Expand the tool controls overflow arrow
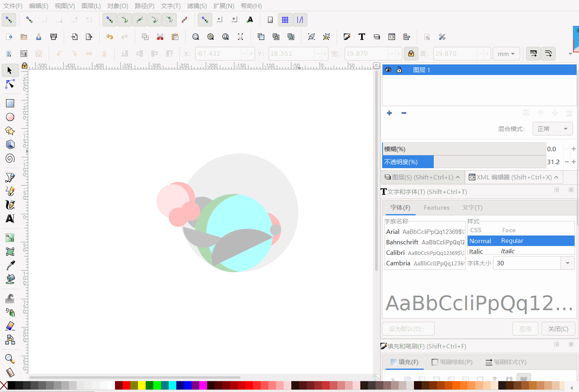The width and height of the screenshot is (579, 392). click(571, 54)
